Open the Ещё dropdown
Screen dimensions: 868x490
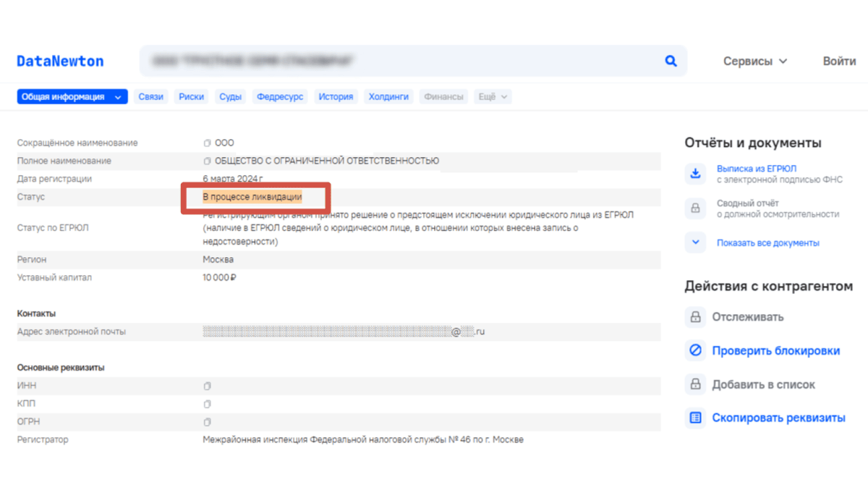tap(493, 96)
